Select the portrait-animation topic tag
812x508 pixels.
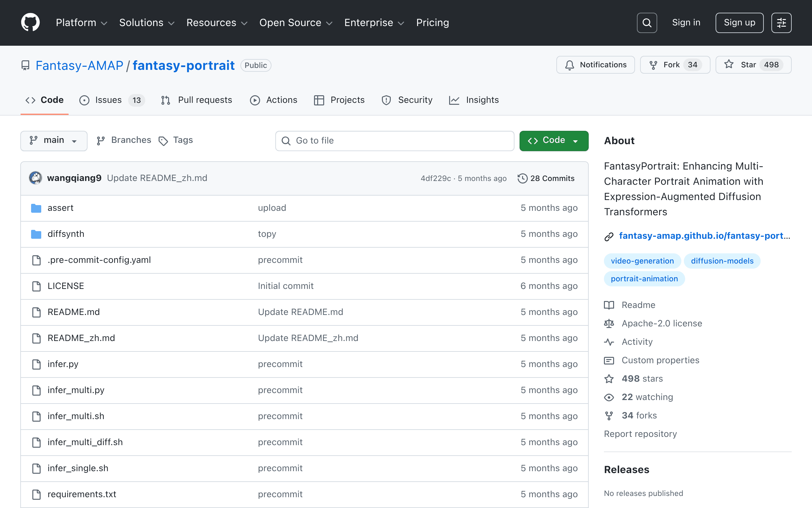(x=644, y=279)
